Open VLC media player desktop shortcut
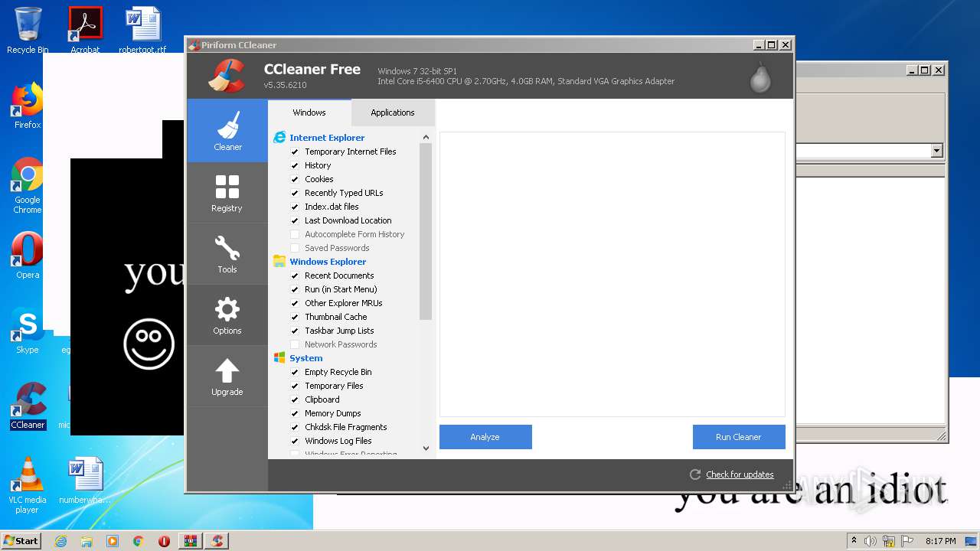 [x=28, y=485]
